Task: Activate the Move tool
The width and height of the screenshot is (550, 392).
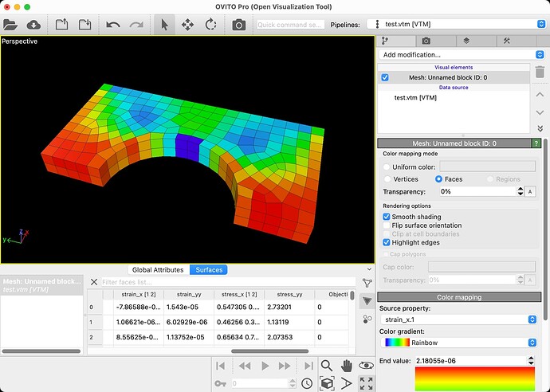Action: point(187,25)
